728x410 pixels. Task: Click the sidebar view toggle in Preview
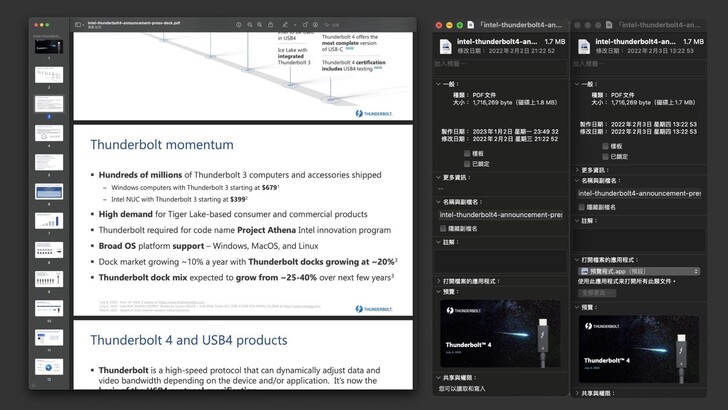click(78, 24)
